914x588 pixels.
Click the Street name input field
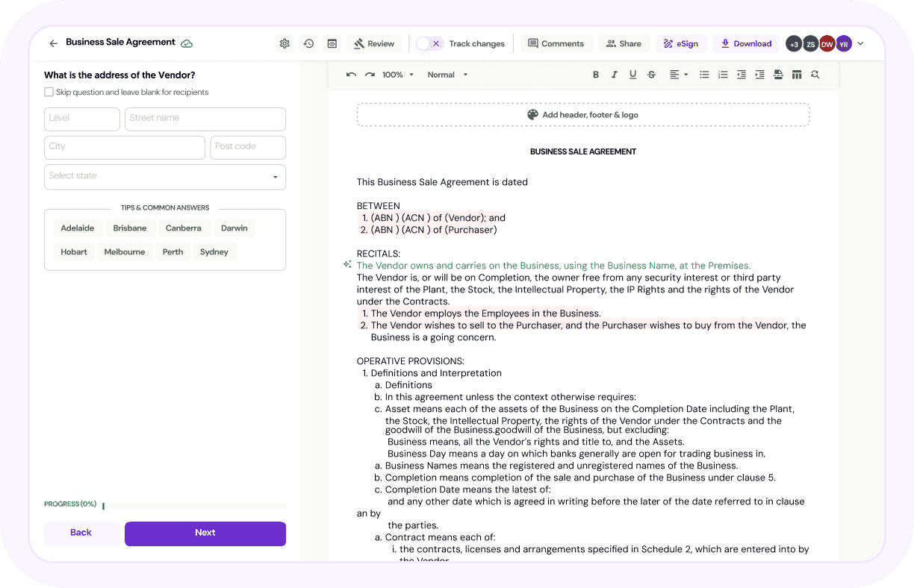205,119
